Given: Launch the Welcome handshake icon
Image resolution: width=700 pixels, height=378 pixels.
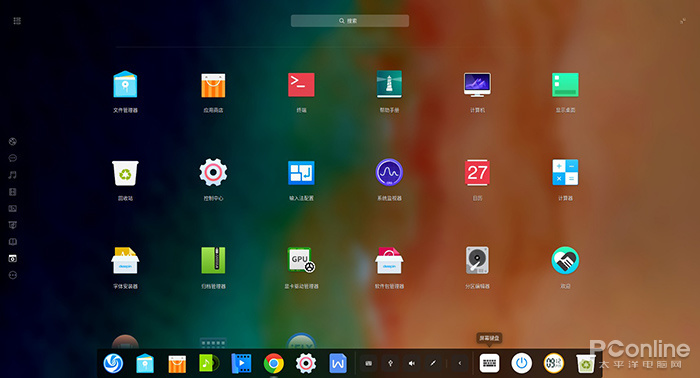Looking at the screenshot, I should coord(565,260).
